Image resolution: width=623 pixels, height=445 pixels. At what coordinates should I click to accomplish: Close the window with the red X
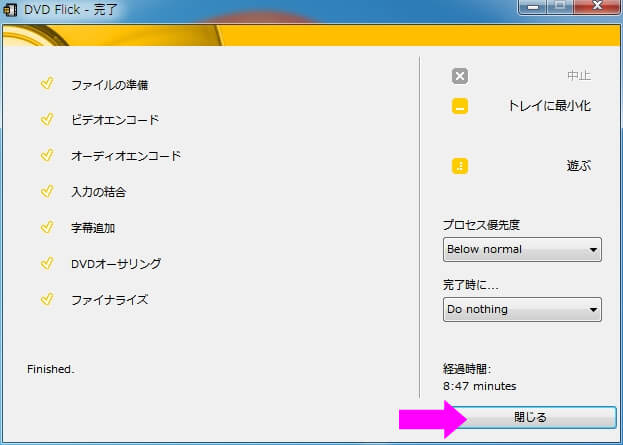click(597, 6)
